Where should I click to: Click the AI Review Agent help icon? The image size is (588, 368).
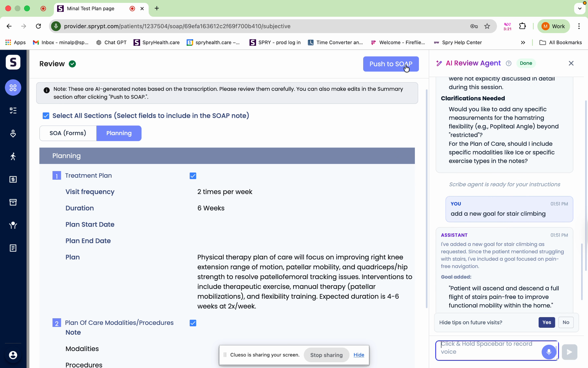tap(508, 63)
